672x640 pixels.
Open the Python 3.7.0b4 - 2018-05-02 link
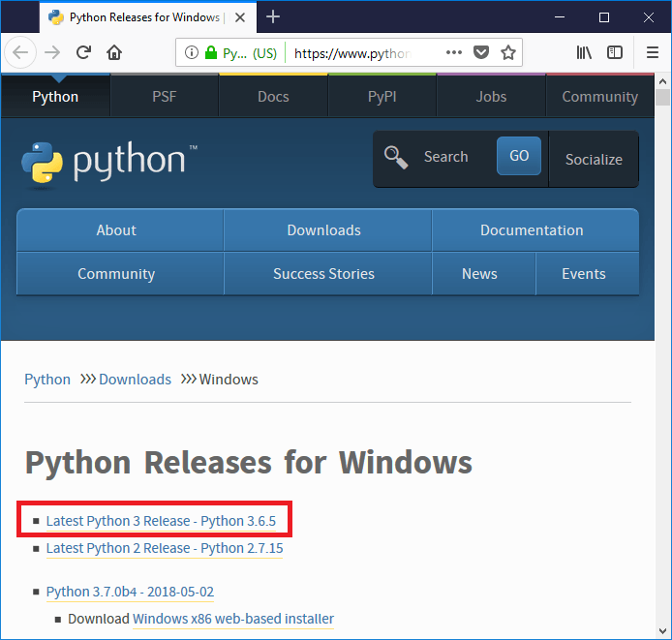pos(130,592)
